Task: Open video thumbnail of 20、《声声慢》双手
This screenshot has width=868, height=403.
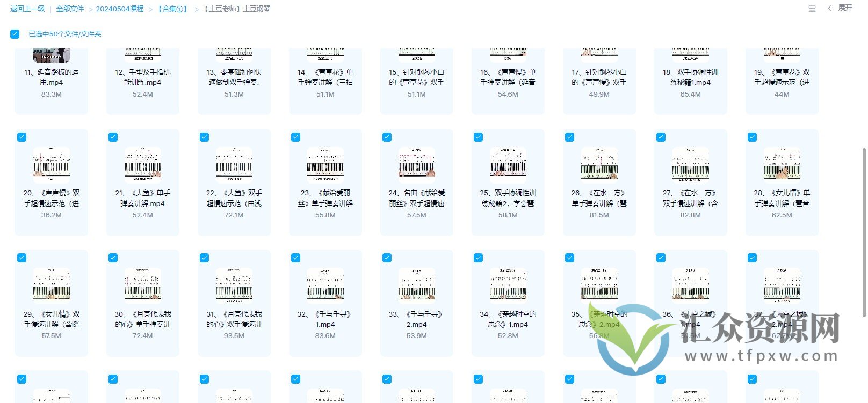Action: [52, 165]
